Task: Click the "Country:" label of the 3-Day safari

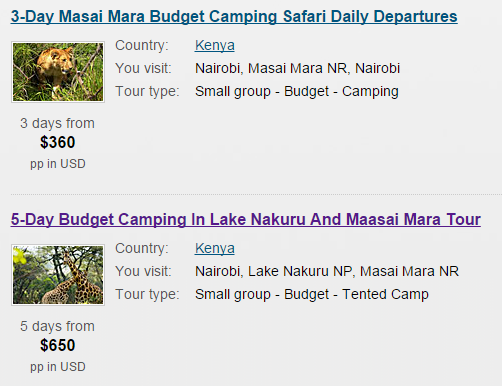Action: [142, 45]
